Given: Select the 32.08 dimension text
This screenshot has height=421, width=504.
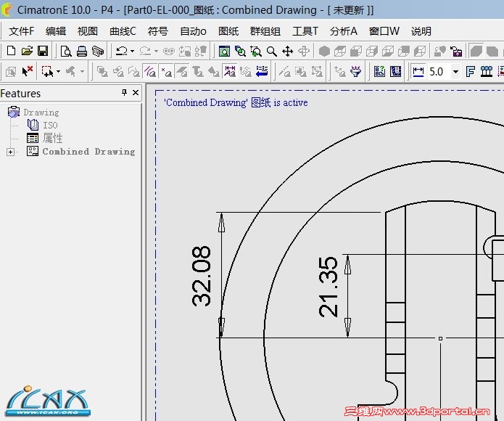Looking at the screenshot, I should click(x=202, y=276).
